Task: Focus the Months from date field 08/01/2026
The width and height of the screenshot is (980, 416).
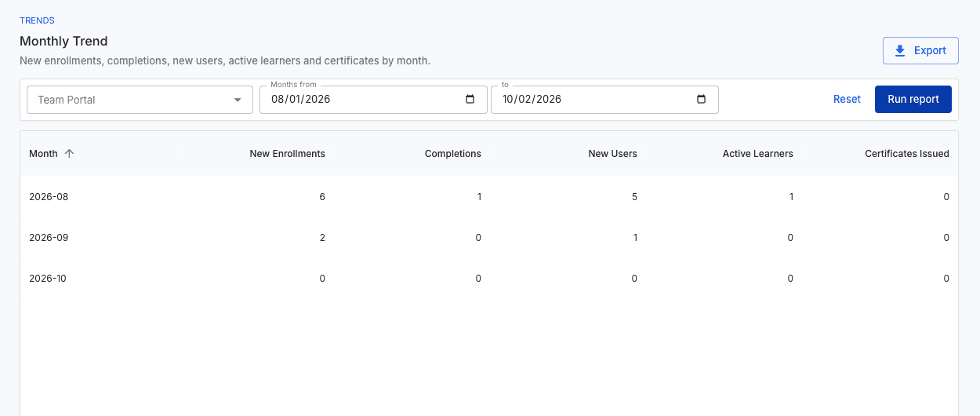Action: (373, 100)
